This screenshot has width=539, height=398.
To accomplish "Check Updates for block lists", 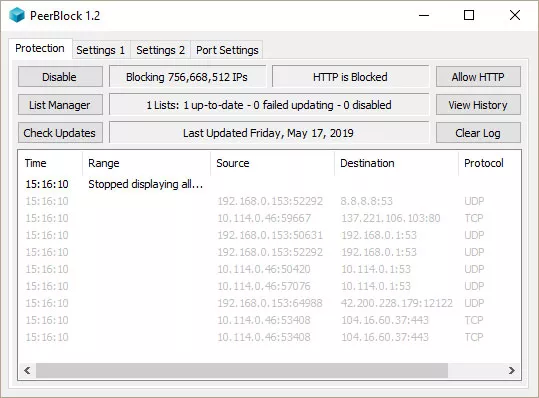I will click(60, 133).
